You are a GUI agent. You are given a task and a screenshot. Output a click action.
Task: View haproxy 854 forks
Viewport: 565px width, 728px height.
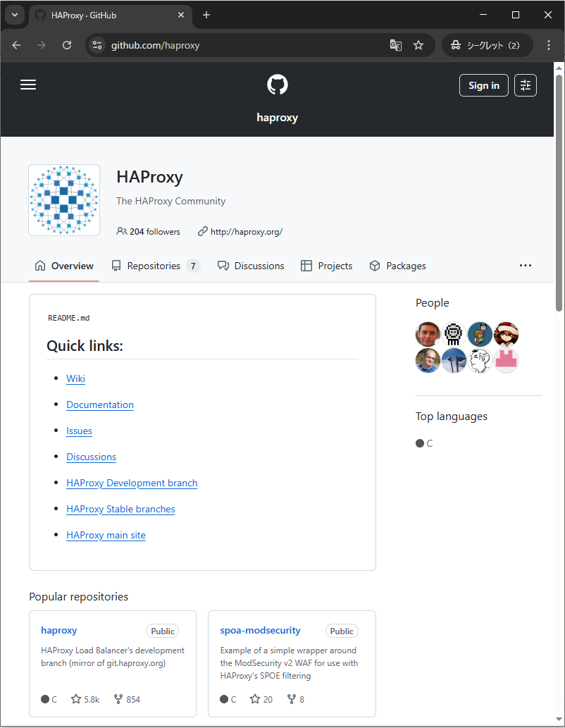(x=128, y=699)
